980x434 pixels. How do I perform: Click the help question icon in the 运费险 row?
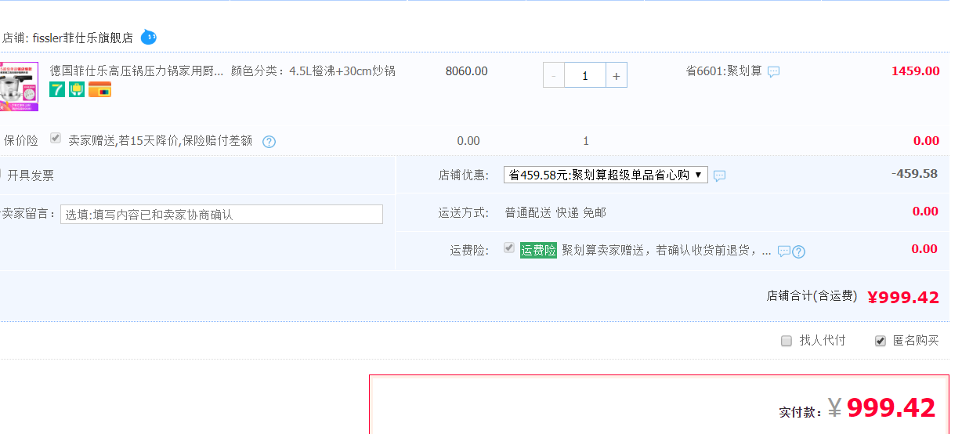click(x=798, y=251)
